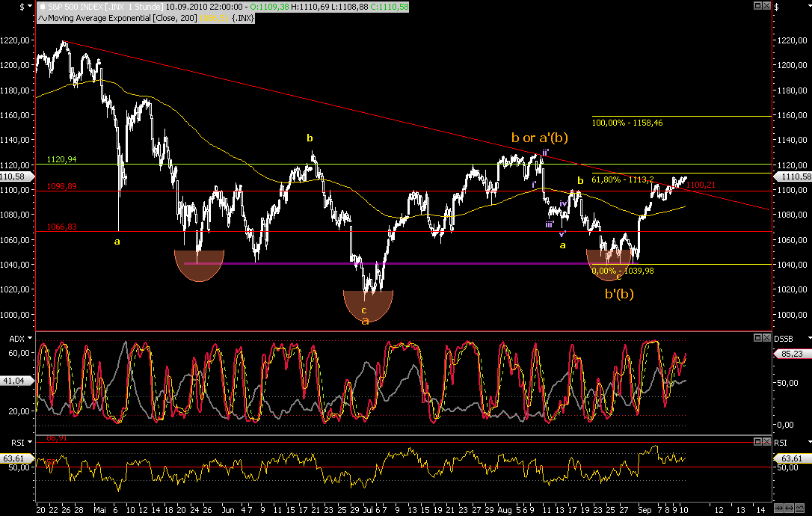The image size is (812, 516).
Task: Click the 1220,00 label on right price axis
Action: click(793, 40)
